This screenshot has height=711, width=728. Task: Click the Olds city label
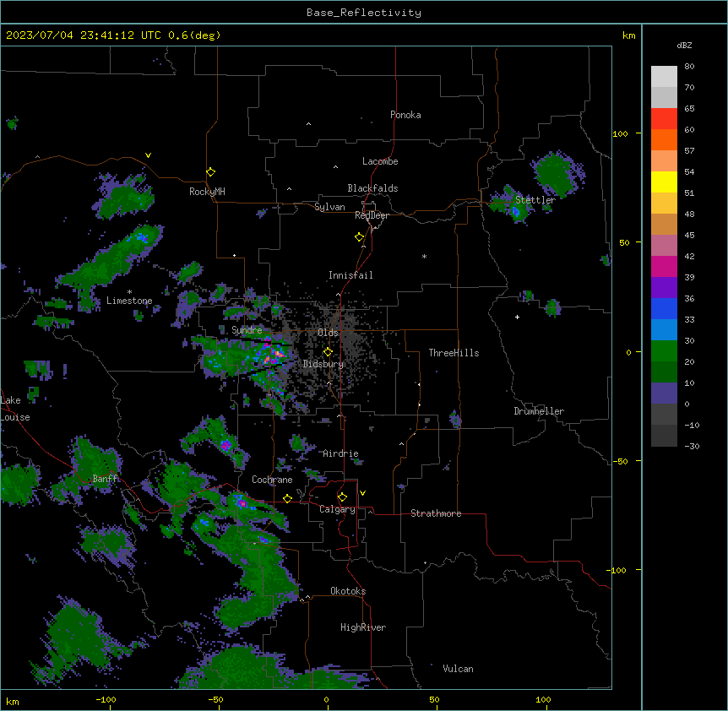point(328,333)
